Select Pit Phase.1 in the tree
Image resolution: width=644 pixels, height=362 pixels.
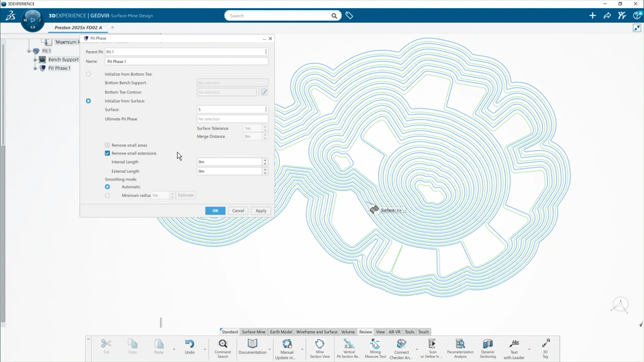[x=59, y=68]
